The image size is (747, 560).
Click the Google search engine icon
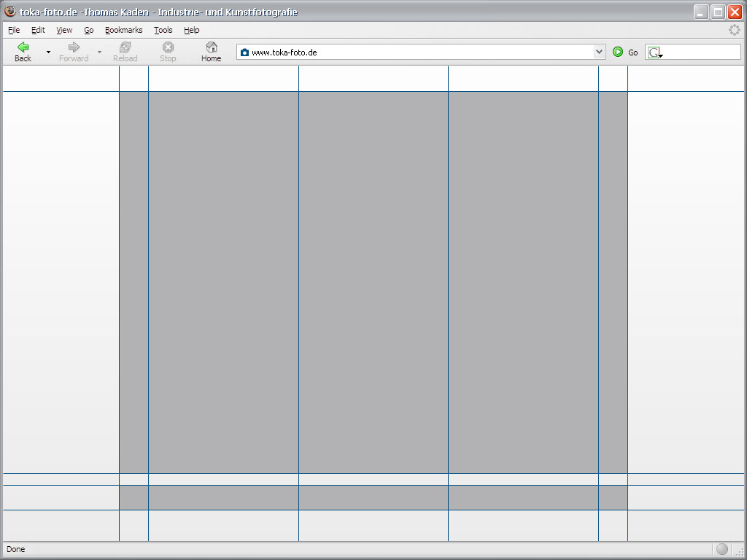pyautogui.click(x=654, y=52)
